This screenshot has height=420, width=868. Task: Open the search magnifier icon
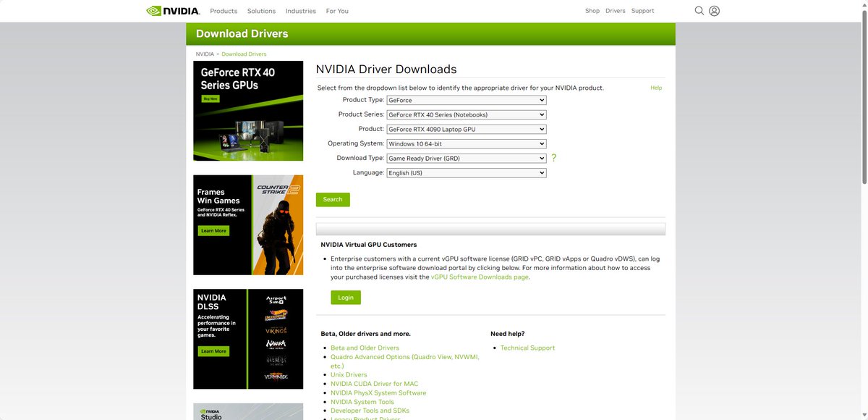pos(699,11)
